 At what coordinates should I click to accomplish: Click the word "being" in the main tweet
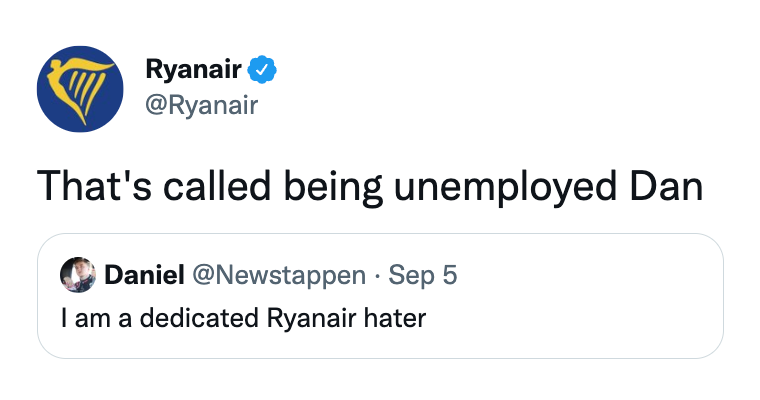pos(327,187)
